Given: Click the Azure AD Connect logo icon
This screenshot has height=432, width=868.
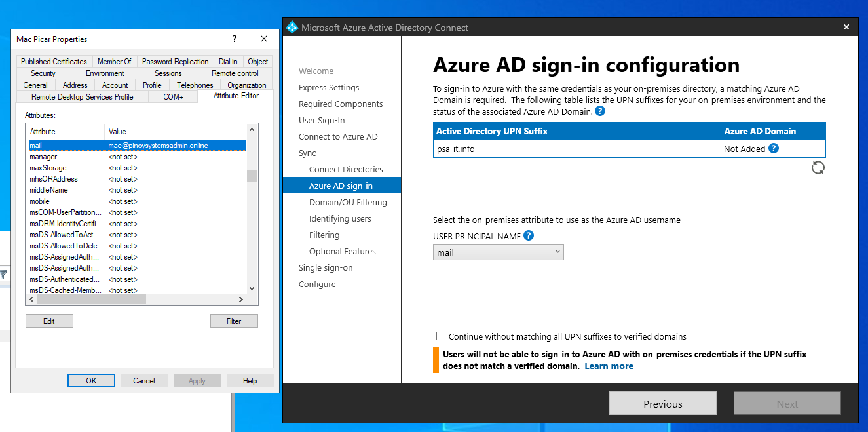Looking at the screenshot, I should pos(292,27).
